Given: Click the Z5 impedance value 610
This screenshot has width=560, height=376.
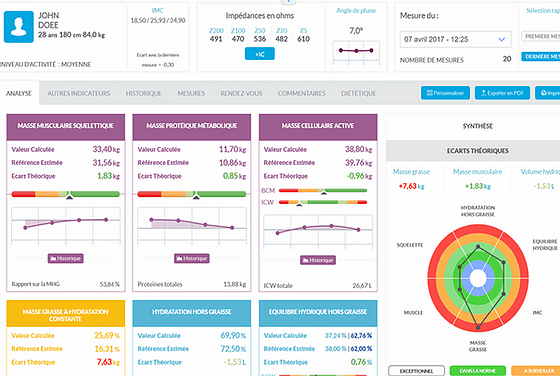Looking at the screenshot, I should [303, 39].
